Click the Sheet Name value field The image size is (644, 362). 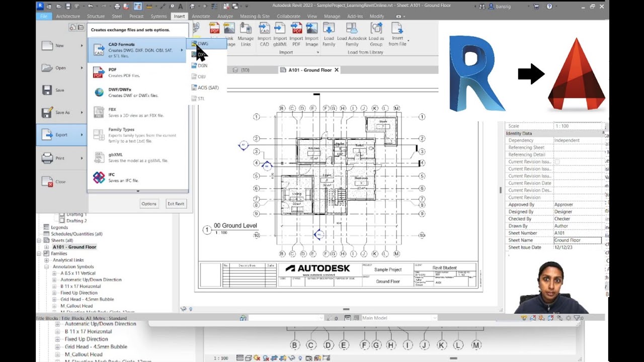577,240
